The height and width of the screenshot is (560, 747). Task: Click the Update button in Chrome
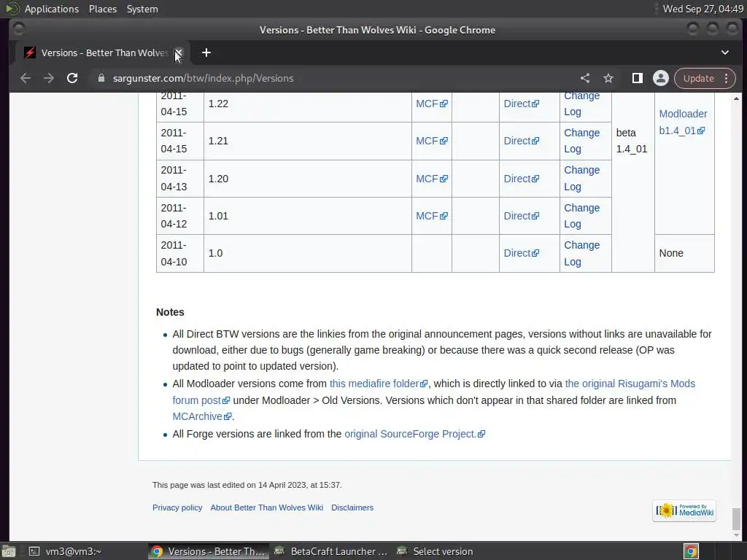(699, 78)
